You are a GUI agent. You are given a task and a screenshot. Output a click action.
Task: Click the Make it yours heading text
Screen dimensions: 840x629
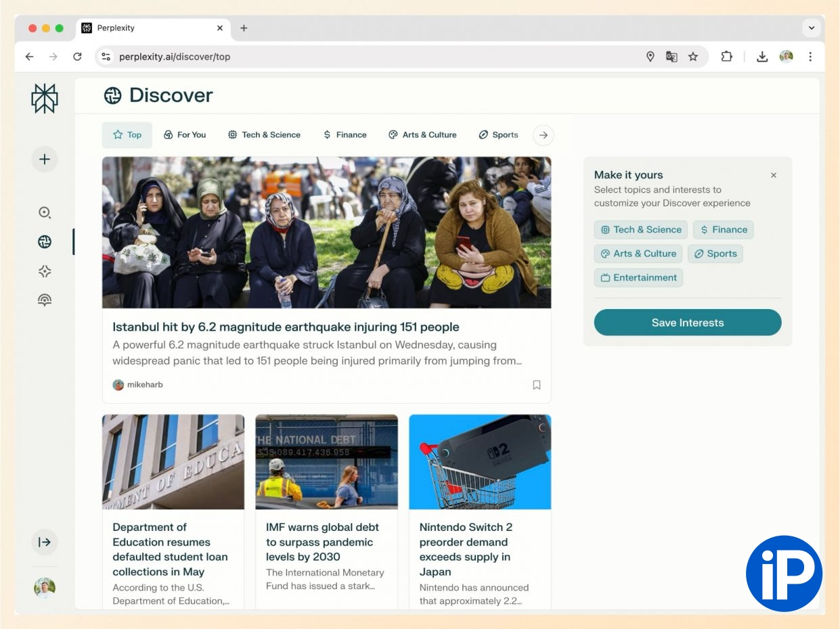(x=628, y=175)
